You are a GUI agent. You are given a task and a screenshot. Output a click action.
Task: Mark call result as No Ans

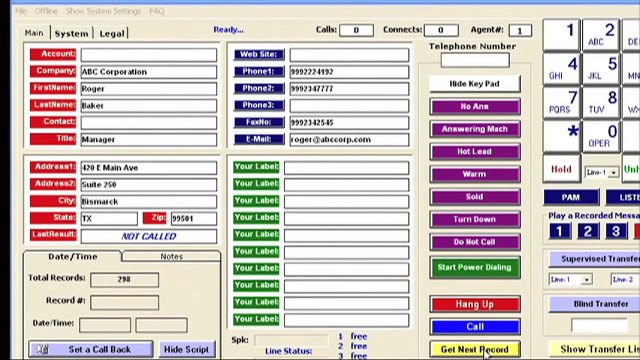475,107
